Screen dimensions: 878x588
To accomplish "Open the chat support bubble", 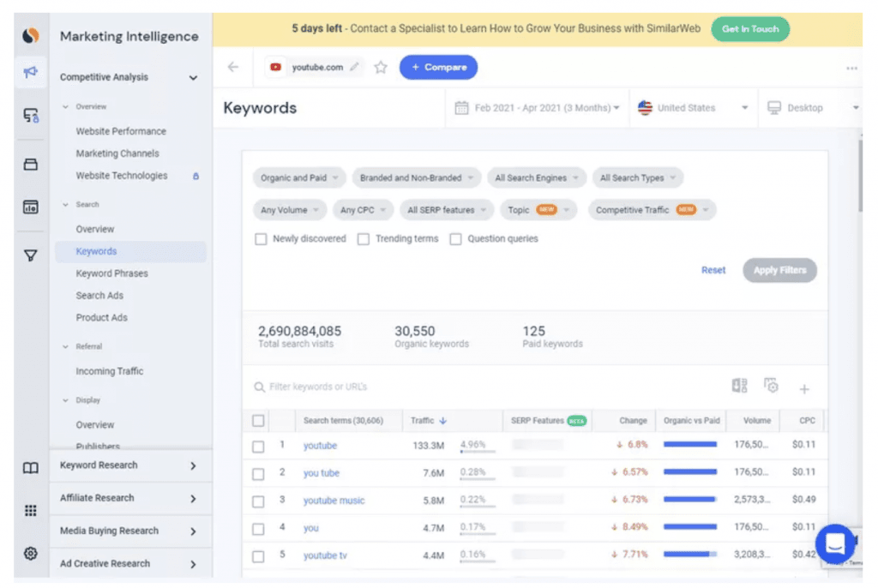I will click(835, 543).
